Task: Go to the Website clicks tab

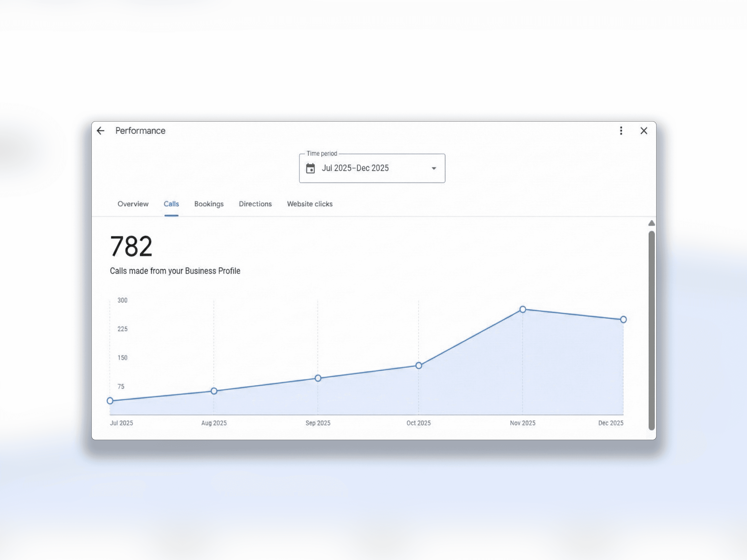Action: tap(310, 204)
